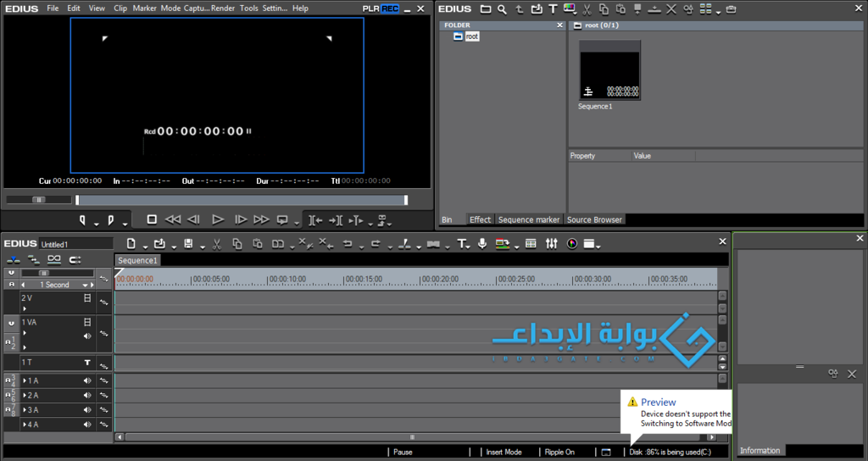Click the Set Out point marker icon

111,220
